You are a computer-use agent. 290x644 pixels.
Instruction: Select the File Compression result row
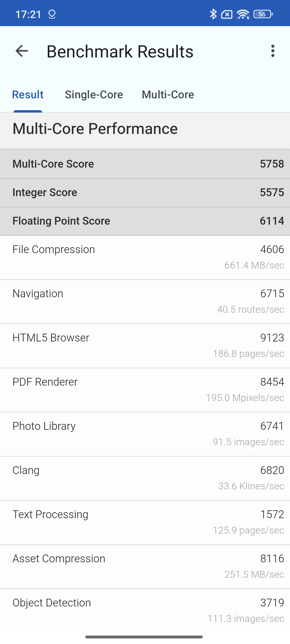(145, 257)
